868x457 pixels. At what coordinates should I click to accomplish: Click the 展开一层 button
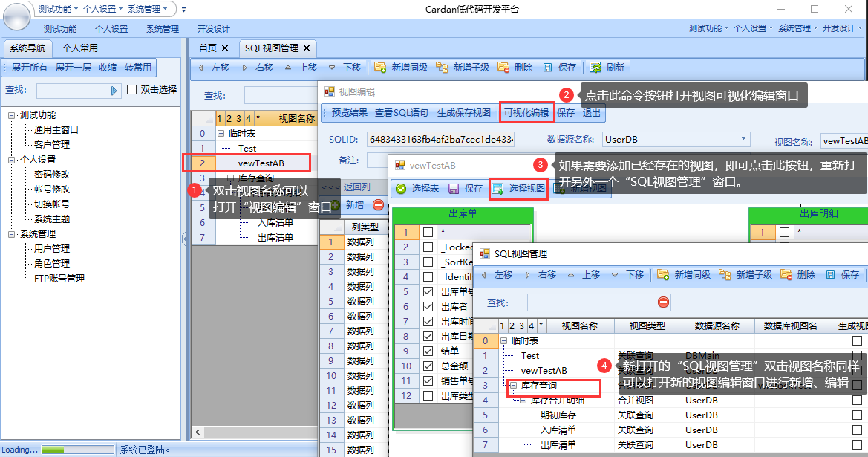point(73,68)
